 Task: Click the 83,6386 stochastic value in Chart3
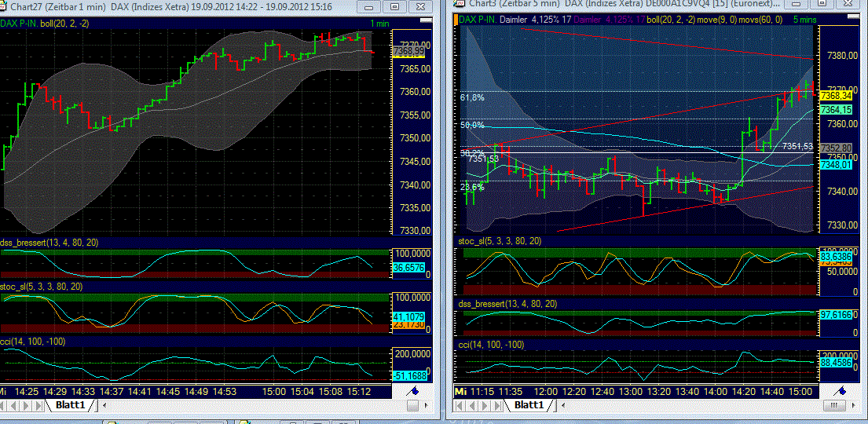(836, 258)
